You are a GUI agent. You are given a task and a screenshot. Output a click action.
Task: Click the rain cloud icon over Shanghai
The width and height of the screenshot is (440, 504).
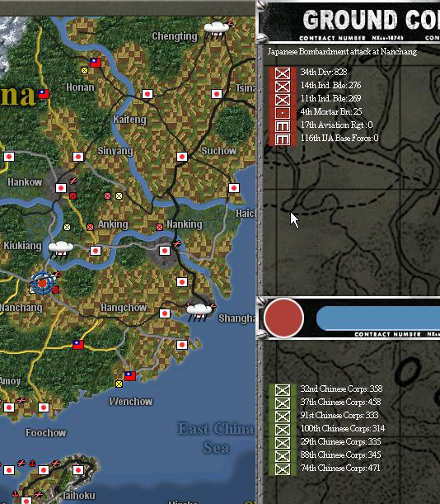pos(199,312)
